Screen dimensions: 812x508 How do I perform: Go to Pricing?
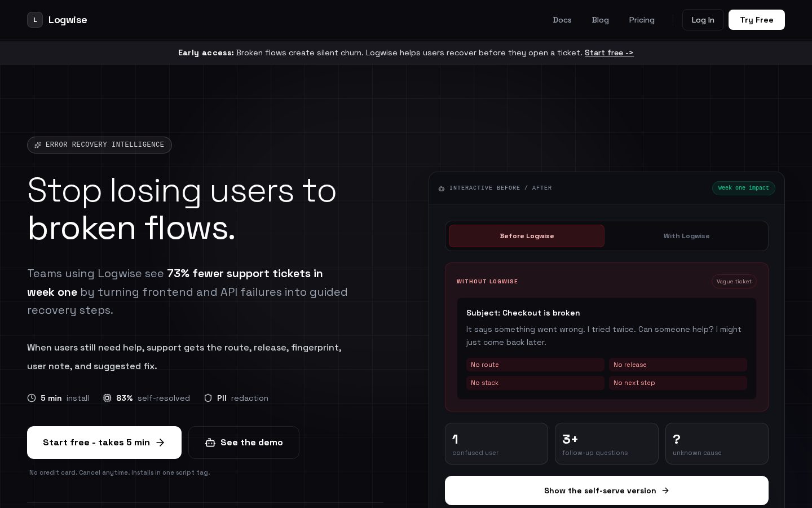(642, 20)
